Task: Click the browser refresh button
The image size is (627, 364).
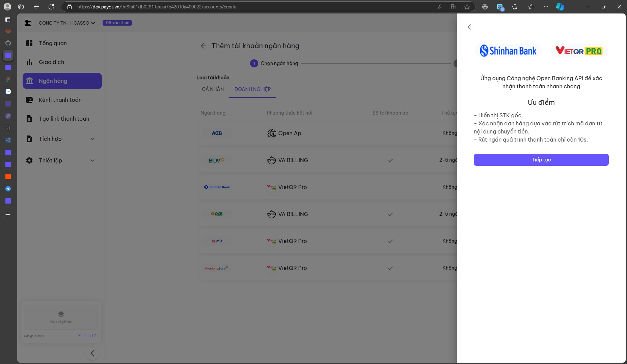Action: pos(51,7)
